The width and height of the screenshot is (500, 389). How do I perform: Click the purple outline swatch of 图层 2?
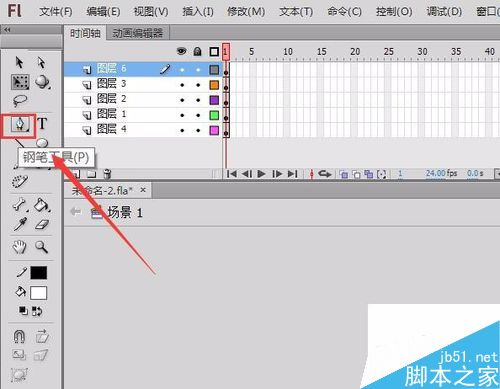click(214, 100)
